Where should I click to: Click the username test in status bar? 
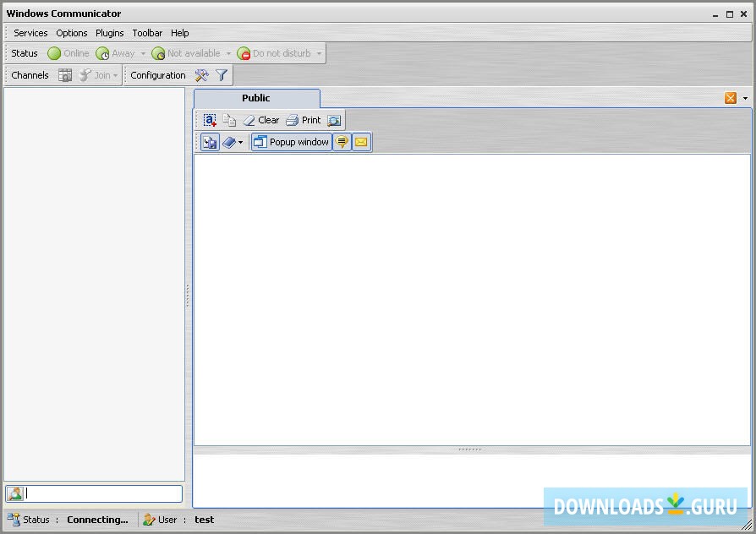pos(205,520)
